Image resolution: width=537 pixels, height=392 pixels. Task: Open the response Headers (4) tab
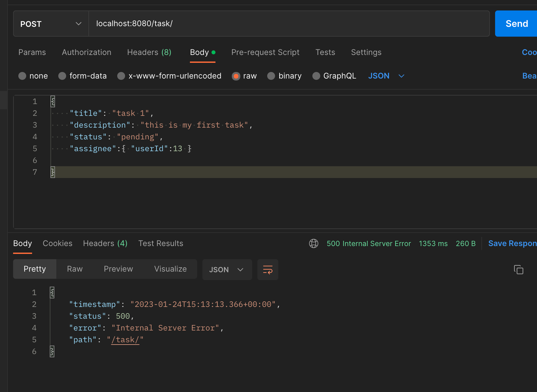(105, 243)
